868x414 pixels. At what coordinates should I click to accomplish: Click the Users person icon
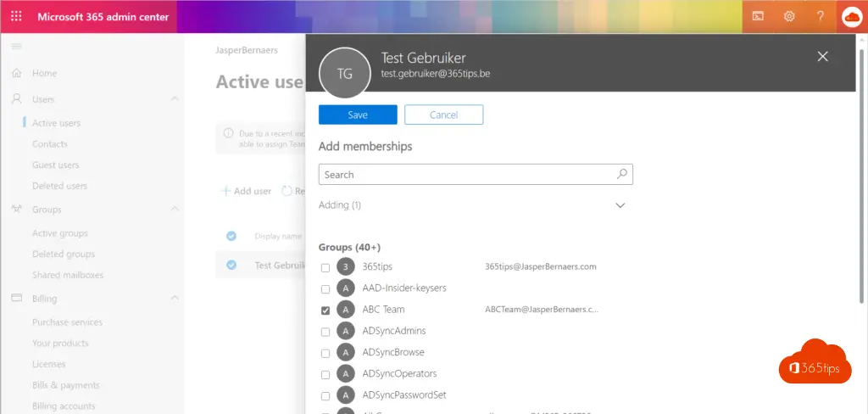(17, 98)
